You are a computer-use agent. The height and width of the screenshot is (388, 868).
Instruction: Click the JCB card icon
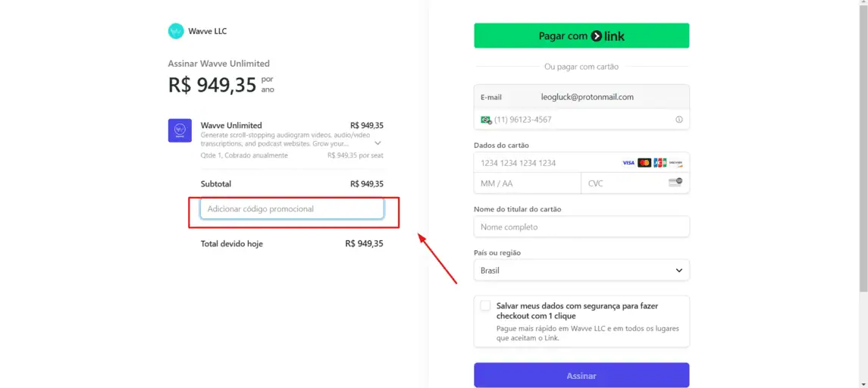click(x=660, y=163)
